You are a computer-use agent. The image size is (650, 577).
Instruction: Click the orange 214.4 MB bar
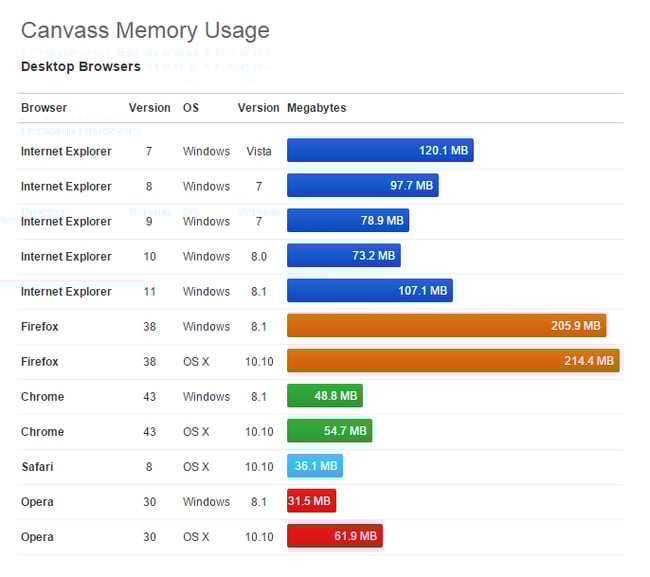453,361
